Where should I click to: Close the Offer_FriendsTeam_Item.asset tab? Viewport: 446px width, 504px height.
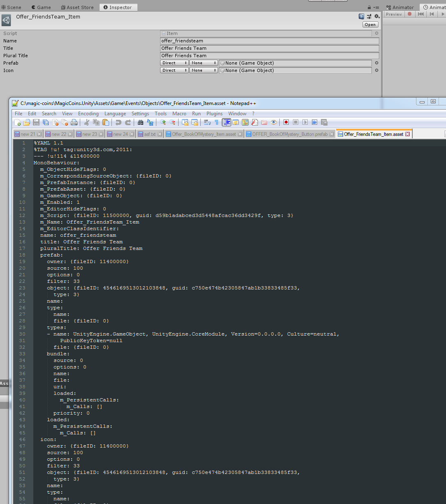point(407,134)
